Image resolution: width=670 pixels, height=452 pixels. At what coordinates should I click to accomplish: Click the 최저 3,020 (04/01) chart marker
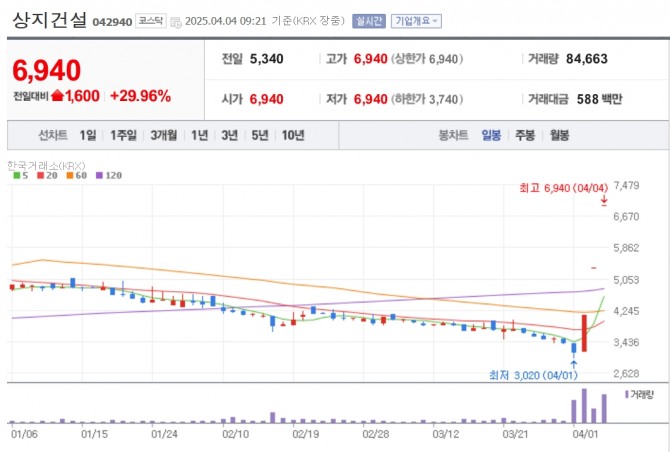pyautogui.click(x=533, y=375)
